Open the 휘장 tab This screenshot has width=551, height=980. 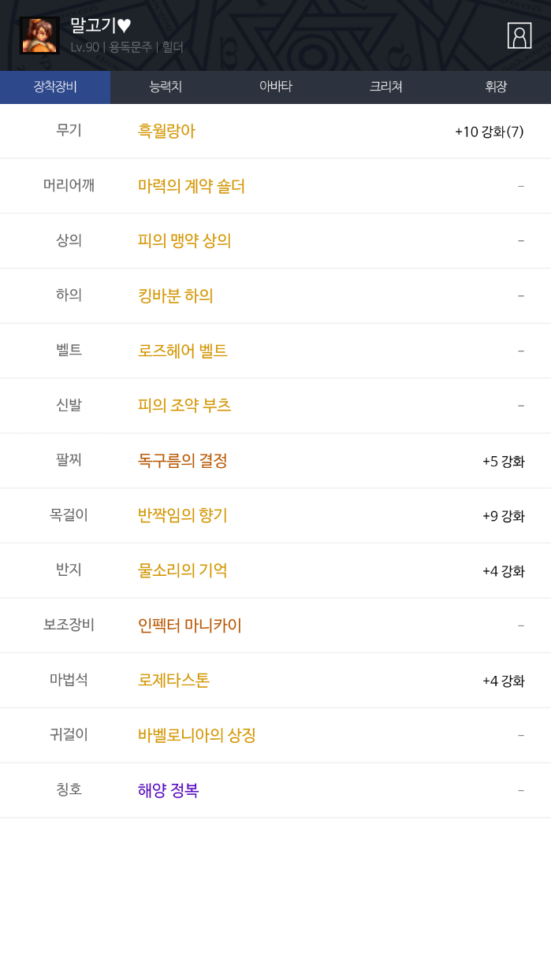496,87
